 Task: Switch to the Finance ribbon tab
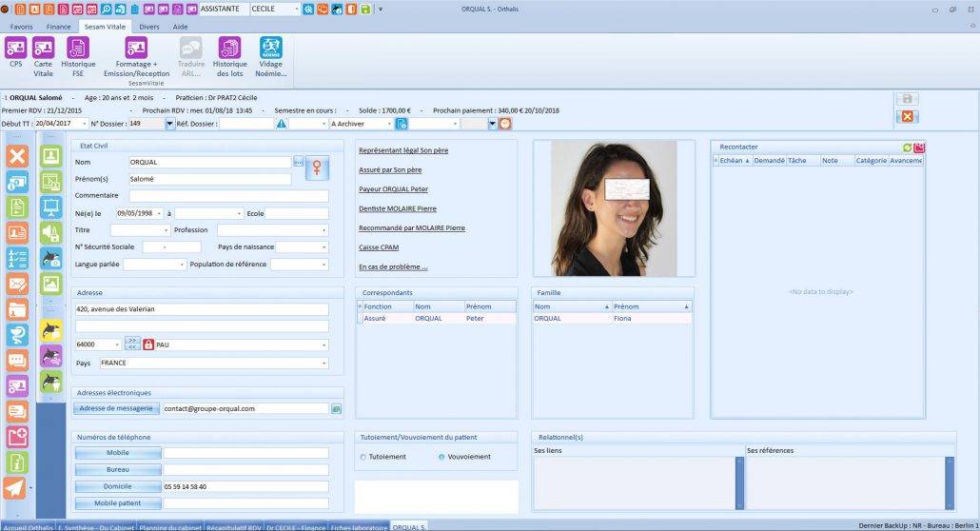coord(59,27)
